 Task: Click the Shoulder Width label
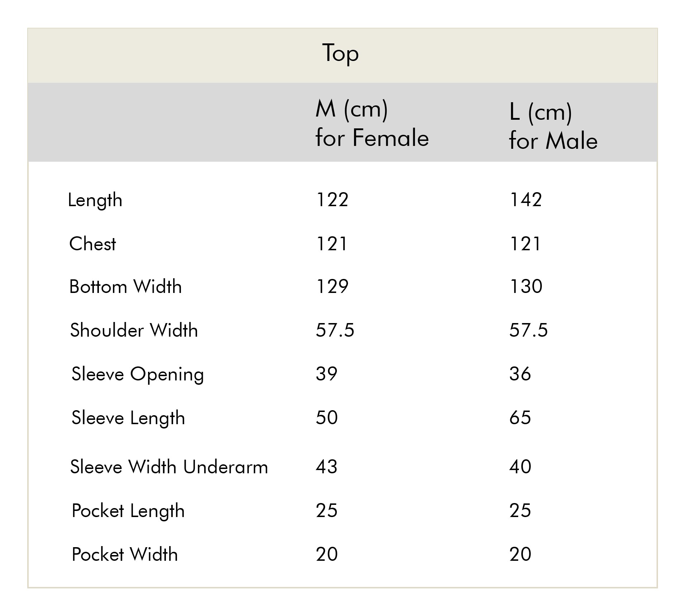[x=134, y=330]
